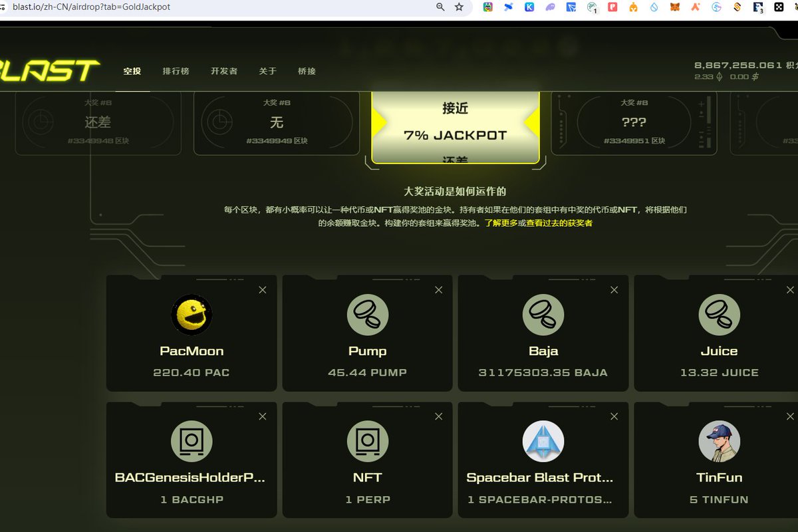Click the zoom magnifier icon in address bar
Viewport: 798px width, 532px height.
[x=440, y=7]
